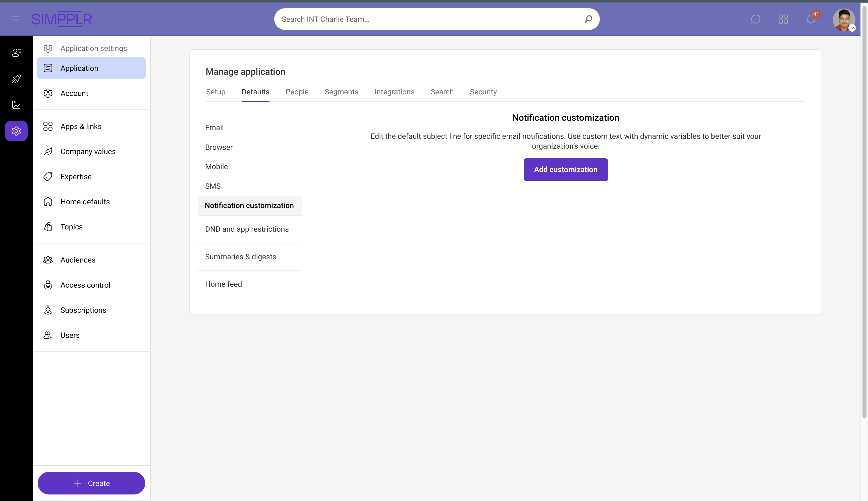Viewport: 868px width, 501px height.
Task: Open Audiences in the settings panel
Action: pos(77,260)
